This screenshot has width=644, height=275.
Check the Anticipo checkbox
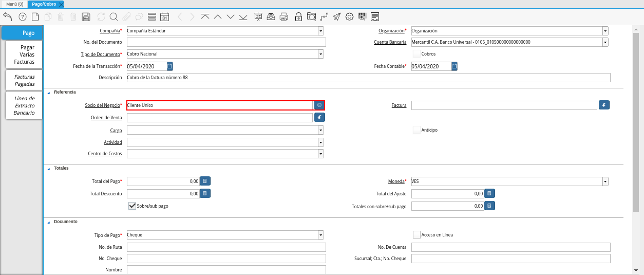[416, 130]
